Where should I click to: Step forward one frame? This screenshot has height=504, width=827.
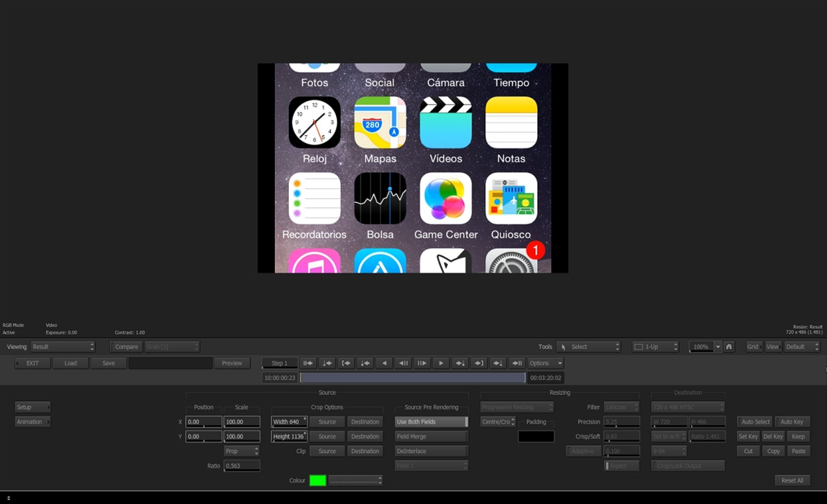[x=422, y=363]
